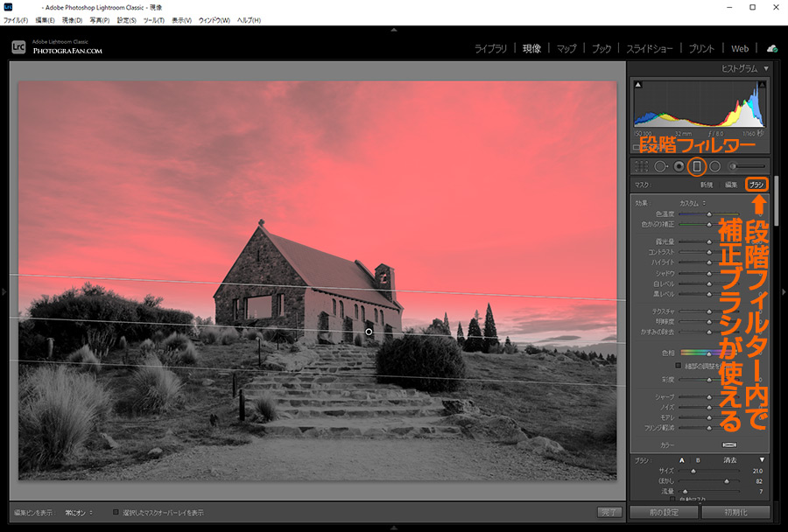Toggle the highlight clipping indicator in histogram

[x=762, y=85]
